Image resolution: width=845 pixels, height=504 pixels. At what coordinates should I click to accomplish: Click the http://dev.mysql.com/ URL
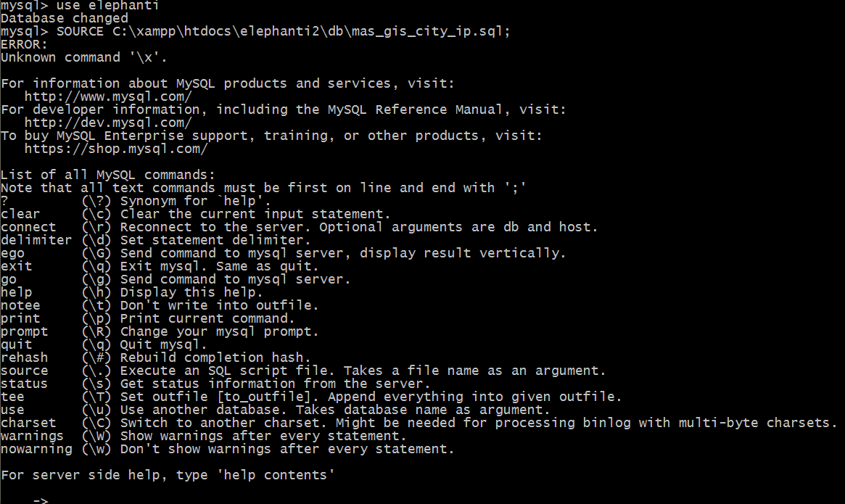click(x=108, y=123)
